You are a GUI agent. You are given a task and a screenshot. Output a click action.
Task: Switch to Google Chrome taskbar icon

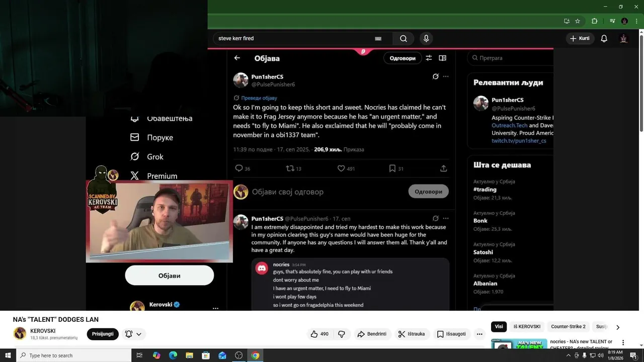tap(255, 355)
